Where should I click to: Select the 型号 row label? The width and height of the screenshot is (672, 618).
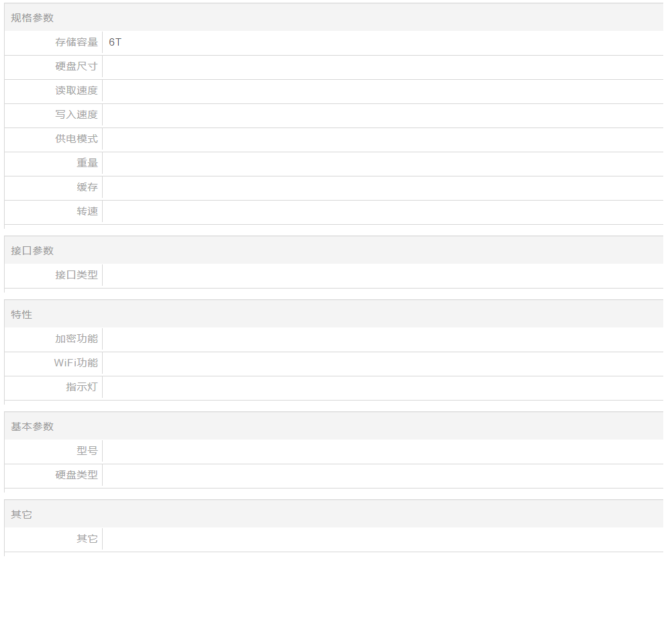click(87, 451)
